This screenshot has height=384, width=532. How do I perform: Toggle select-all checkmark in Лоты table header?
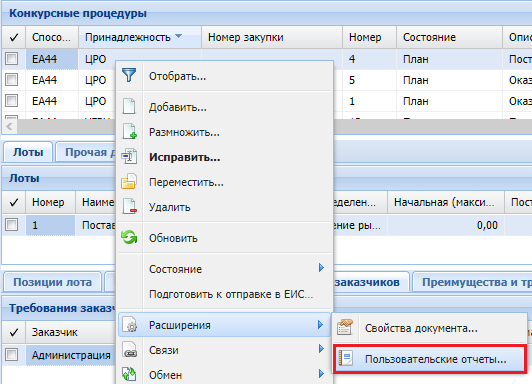tap(14, 202)
